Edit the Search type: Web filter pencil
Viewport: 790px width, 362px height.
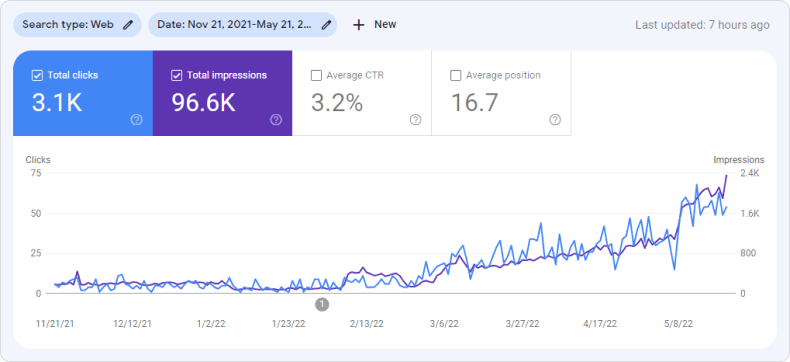128,25
